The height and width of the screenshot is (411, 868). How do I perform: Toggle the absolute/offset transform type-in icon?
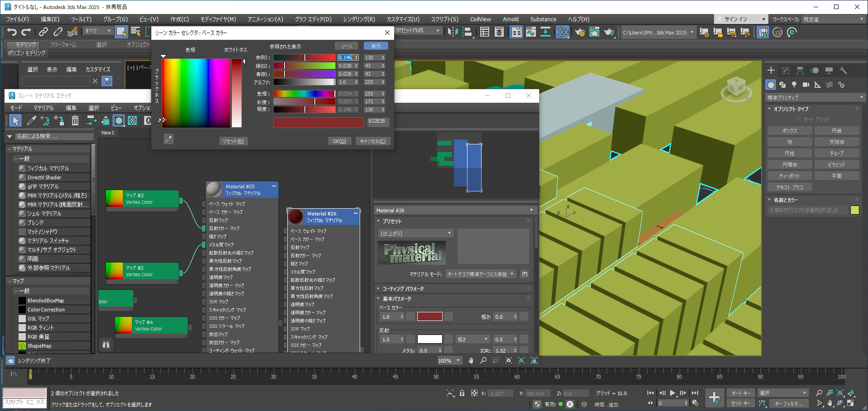[474, 393]
